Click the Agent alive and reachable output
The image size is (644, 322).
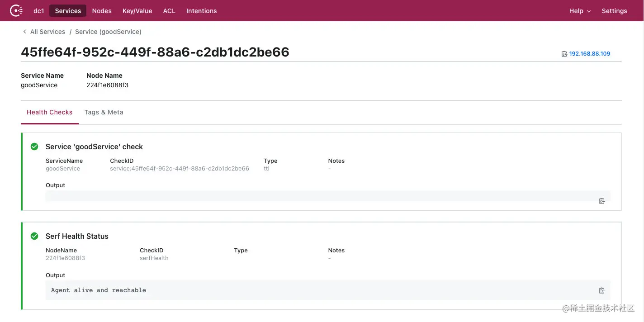99,290
